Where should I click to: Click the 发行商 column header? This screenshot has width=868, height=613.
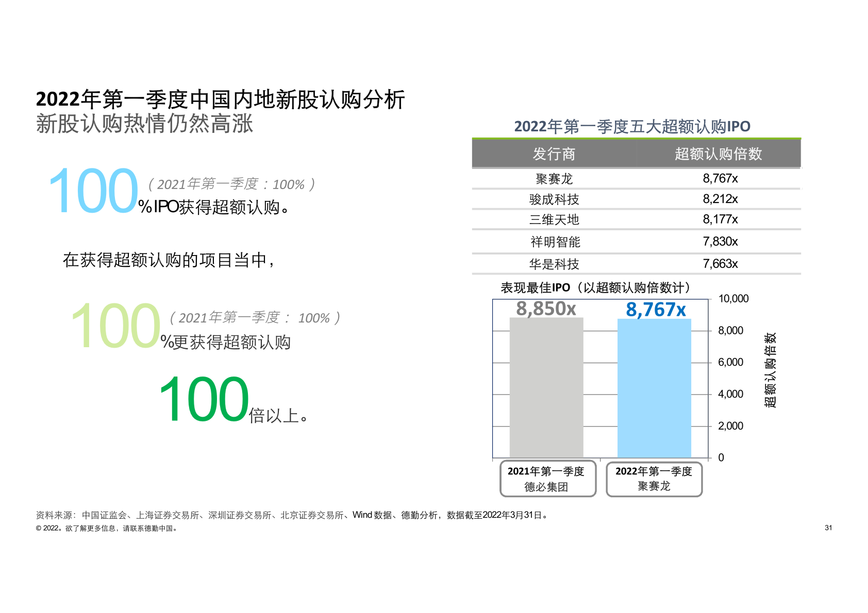554,154
